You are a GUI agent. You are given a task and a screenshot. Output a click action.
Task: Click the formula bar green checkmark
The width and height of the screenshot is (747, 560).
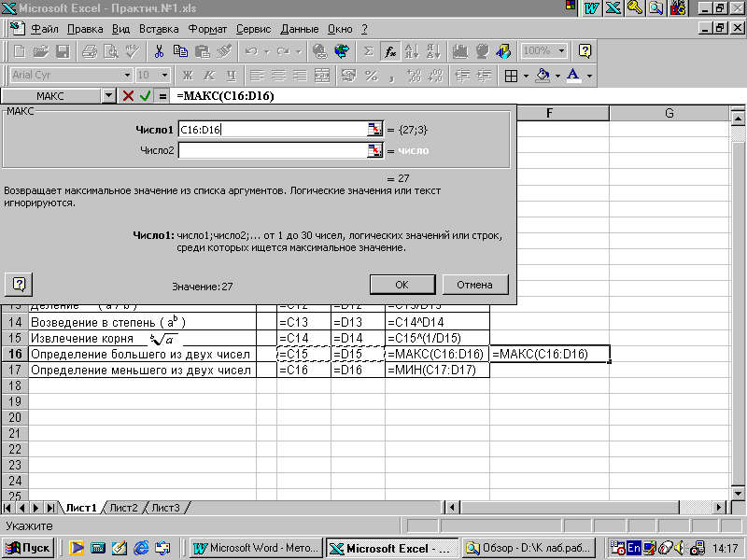pyautogui.click(x=146, y=96)
